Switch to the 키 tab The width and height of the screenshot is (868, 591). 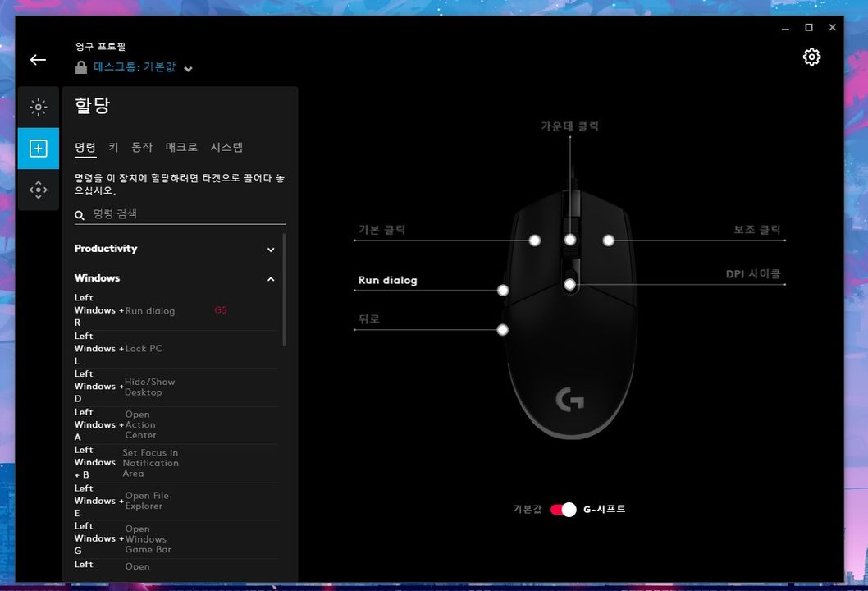(113, 147)
